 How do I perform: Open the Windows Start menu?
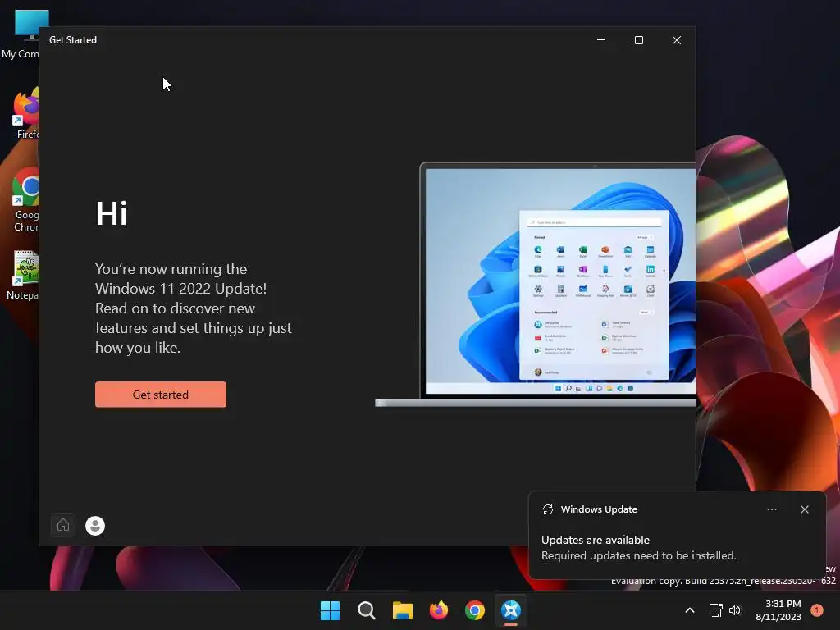(x=330, y=610)
